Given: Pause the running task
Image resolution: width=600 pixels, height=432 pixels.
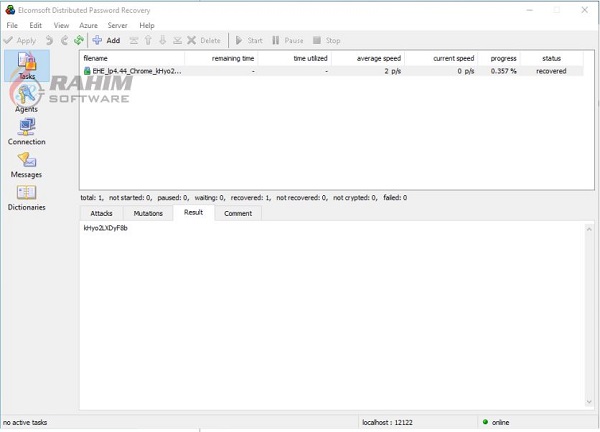Looking at the screenshot, I should pyautogui.click(x=287, y=40).
